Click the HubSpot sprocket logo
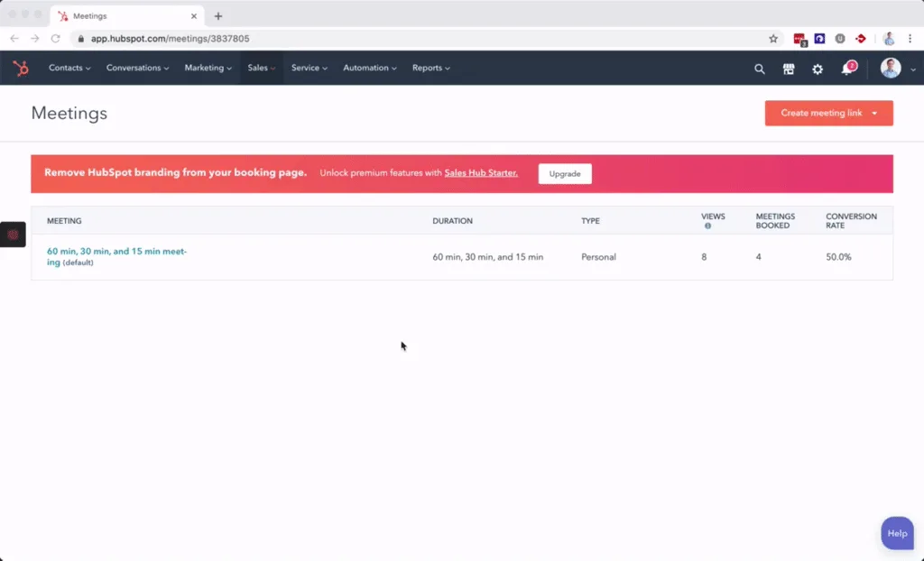The width and height of the screenshot is (924, 561). pos(21,69)
